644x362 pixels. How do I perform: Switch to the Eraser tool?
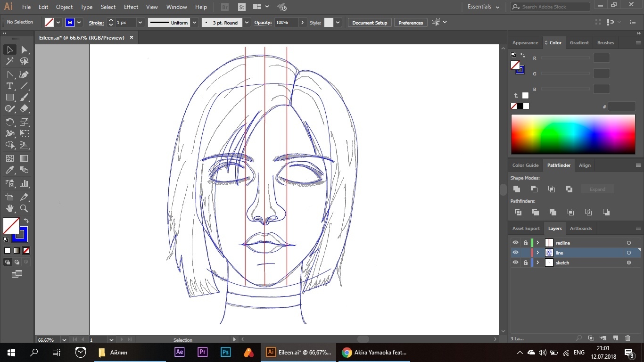click(x=24, y=108)
